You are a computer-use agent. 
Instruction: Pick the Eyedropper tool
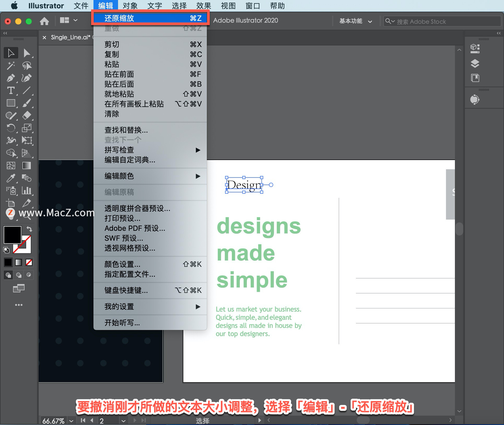[x=11, y=178]
